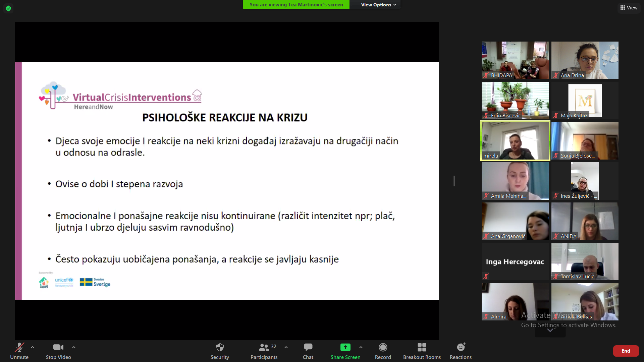Click the panel divider resize handle

453,181
